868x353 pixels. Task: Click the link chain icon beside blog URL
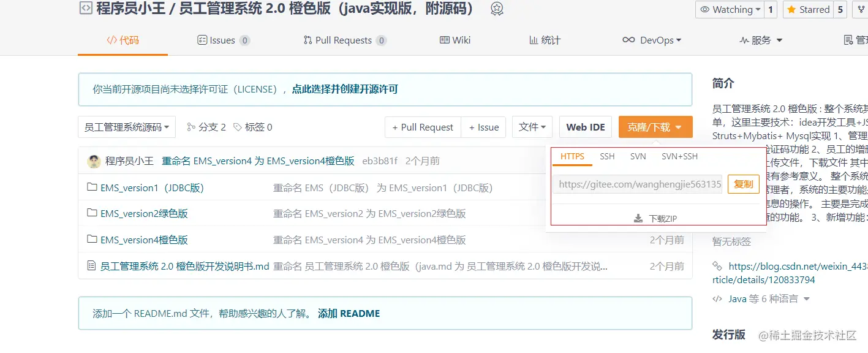click(x=717, y=266)
